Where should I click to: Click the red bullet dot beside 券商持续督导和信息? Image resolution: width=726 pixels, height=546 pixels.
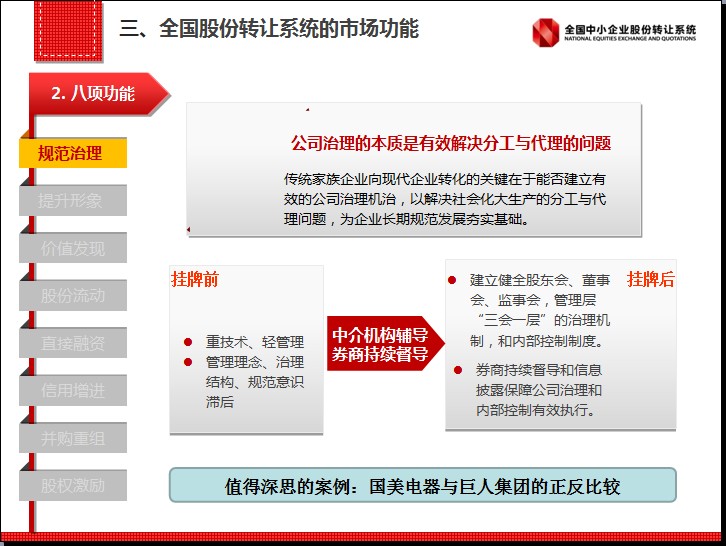coord(458,370)
